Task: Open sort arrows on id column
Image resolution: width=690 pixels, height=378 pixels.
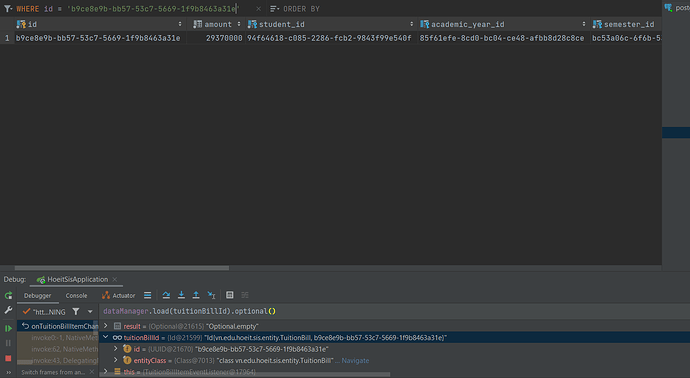Action: (180, 24)
